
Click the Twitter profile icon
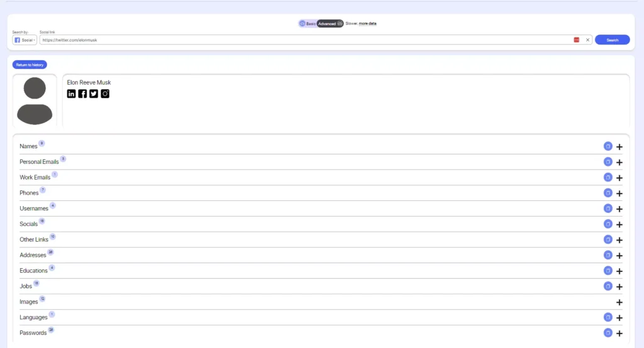pos(94,94)
